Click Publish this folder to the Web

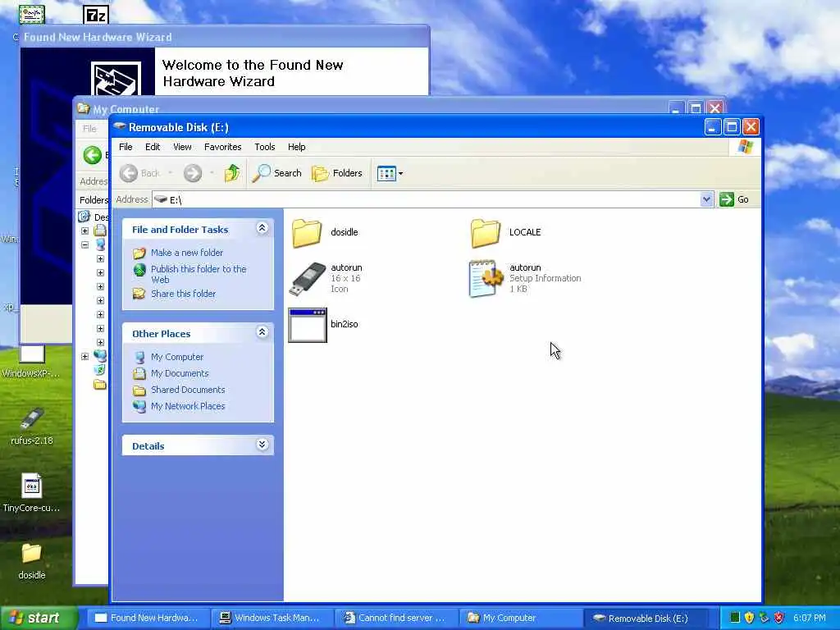199,274
